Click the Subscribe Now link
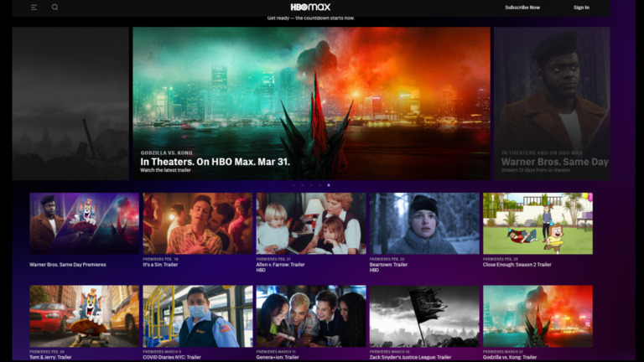Image resolution: width=644 pixels, height=362 pixels. tap(522, 8)
